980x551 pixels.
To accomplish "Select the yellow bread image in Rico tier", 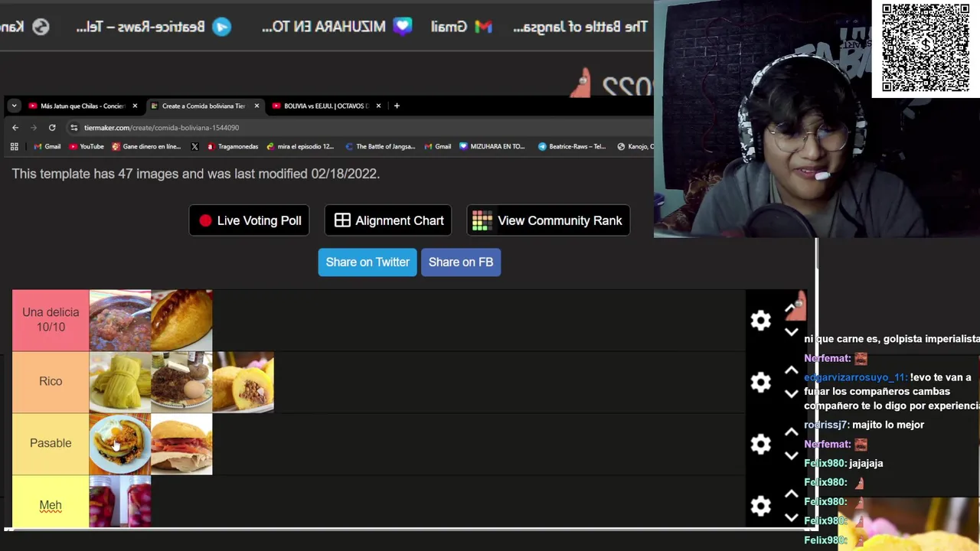I will click(243, 382).
